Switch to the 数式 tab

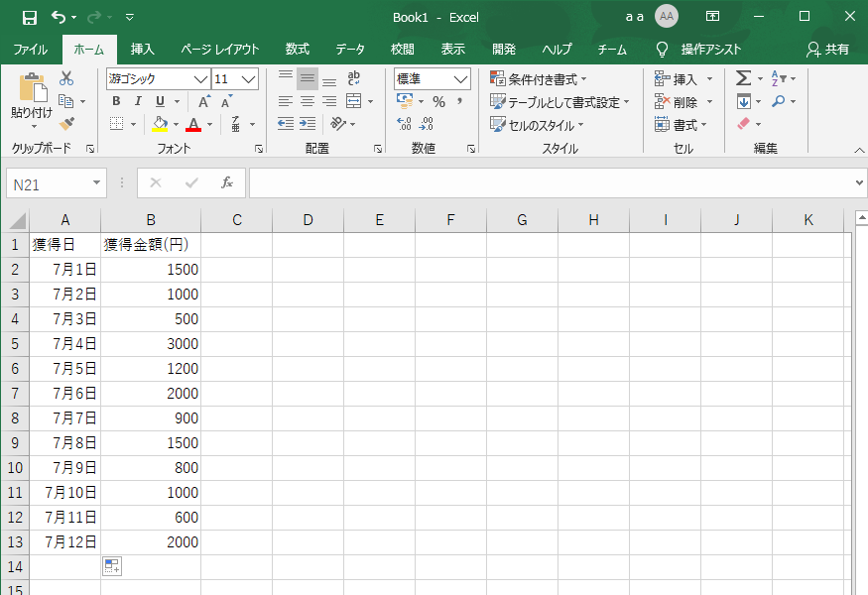298,50
